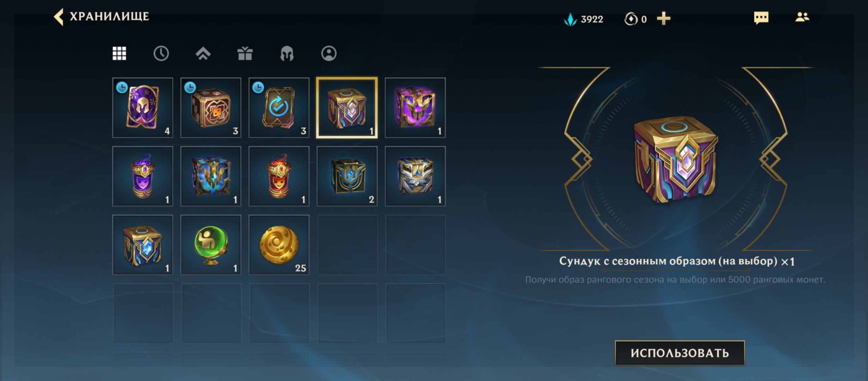The height and width of the screenshot is (381, 868).
Task: Select the red dice cube item
Action: tap(211, 108)
